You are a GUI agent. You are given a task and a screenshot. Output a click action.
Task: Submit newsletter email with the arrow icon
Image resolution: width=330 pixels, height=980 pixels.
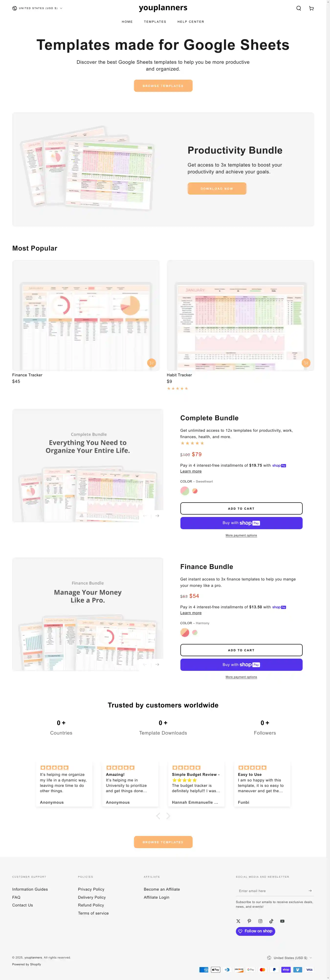click(310, 891)
